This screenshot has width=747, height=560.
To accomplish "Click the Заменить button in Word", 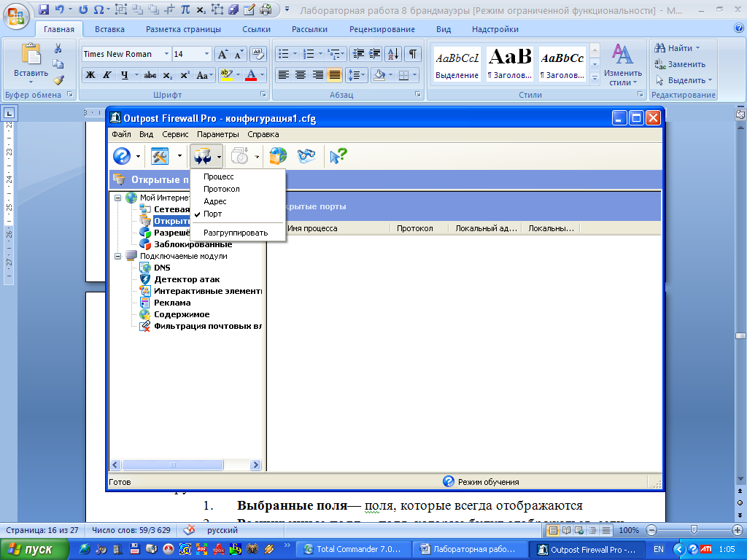I will point(680,64).
